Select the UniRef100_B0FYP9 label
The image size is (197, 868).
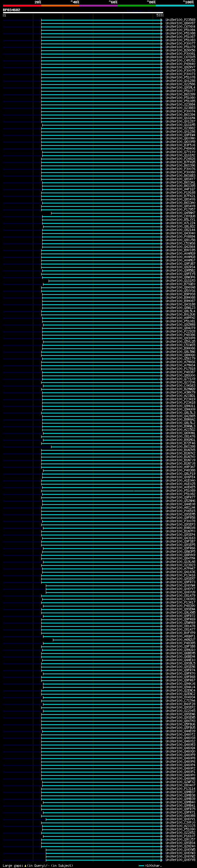pyautogui.click(x=180, y=633)
